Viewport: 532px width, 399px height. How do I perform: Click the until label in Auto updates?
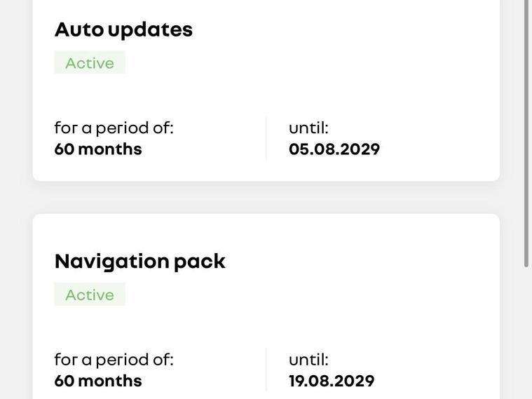308,128
